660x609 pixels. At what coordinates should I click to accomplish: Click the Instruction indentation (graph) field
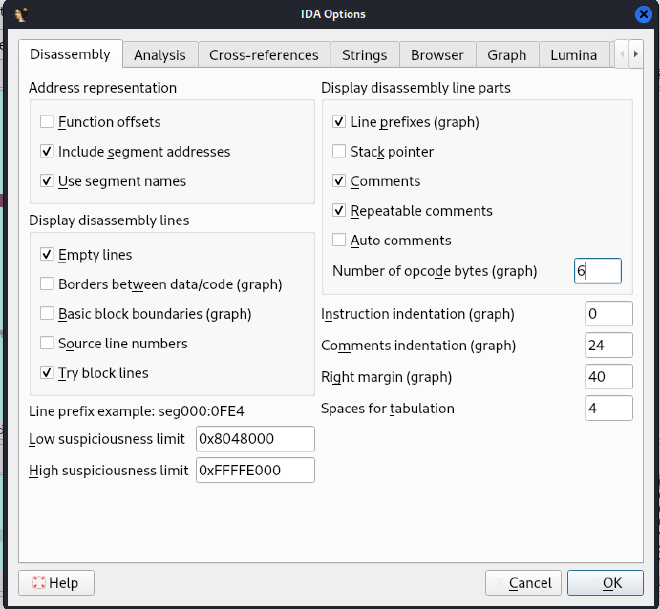point(609,314)
